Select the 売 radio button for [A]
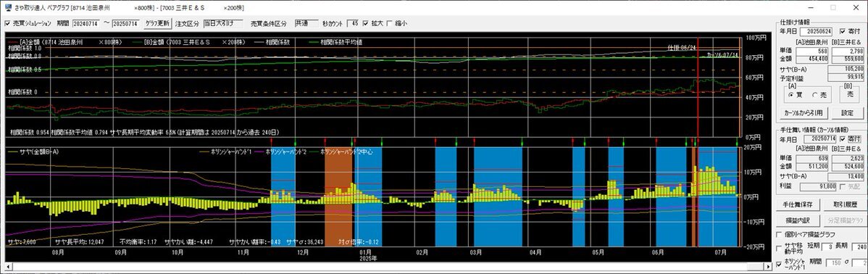Image resolution: width=868 pixels, height=274 pixels. [x=814, y=95]
